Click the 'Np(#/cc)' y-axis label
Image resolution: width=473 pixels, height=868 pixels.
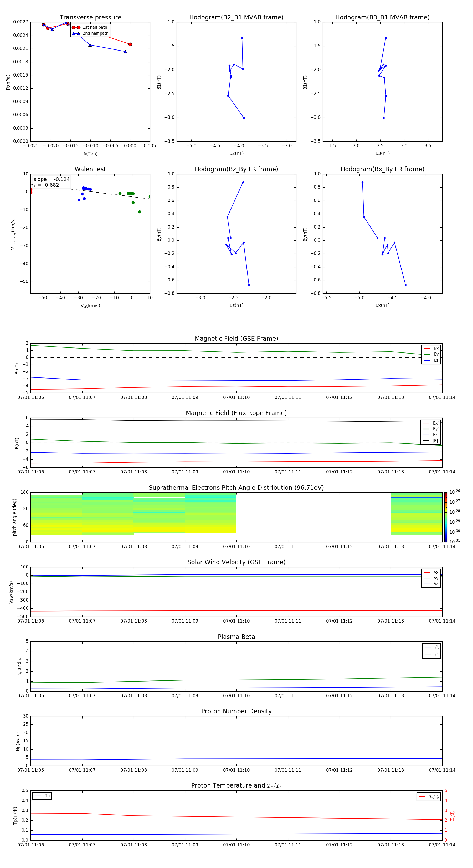pyautogui.click(x=18, y=741)
